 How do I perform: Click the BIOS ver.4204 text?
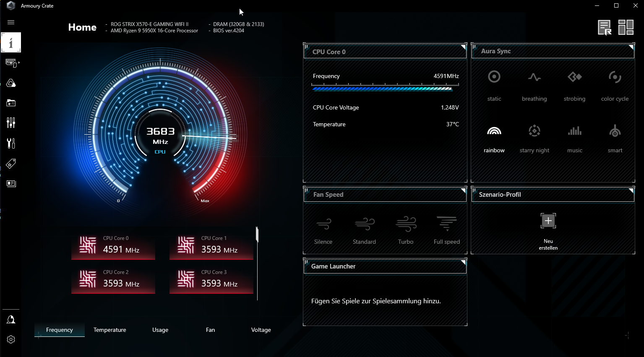pyautogui.click(x=229, y=31)
